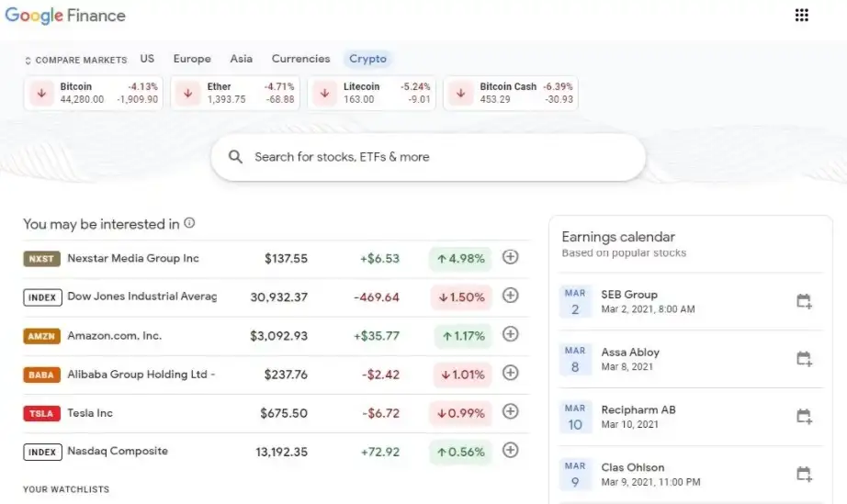The image size is (847, 504).
Task: Click the Google Finance logo
Action: point(65,16)
